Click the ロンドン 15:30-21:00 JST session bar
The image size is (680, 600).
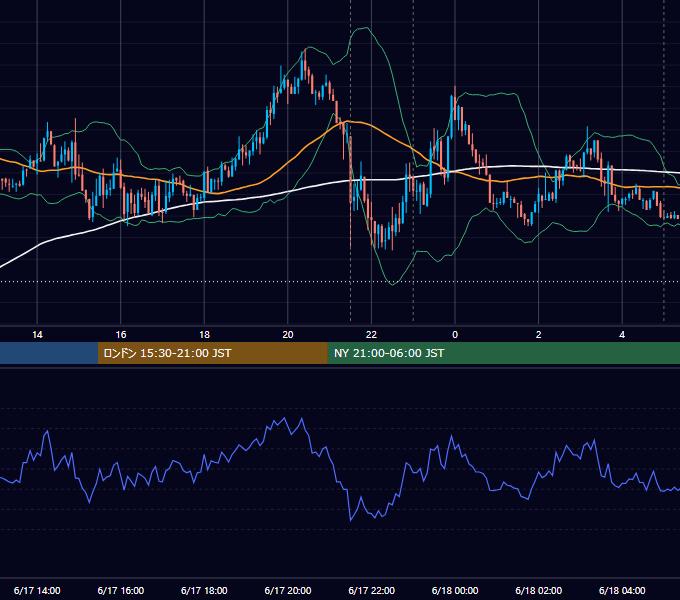click(x=212, y=353)
